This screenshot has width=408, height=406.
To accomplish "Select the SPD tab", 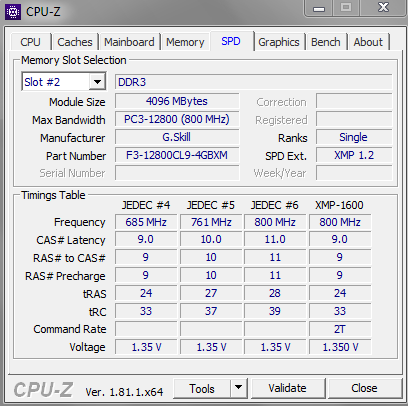I will pos(231,41).
